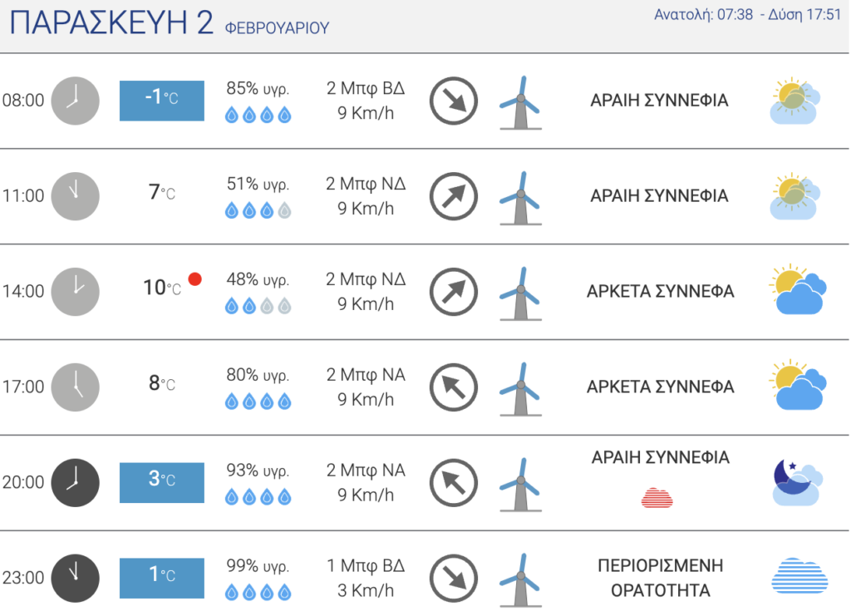Click the wind direction arrow at 11:00
Screen dimensions: 851x616
coord(454,196)
